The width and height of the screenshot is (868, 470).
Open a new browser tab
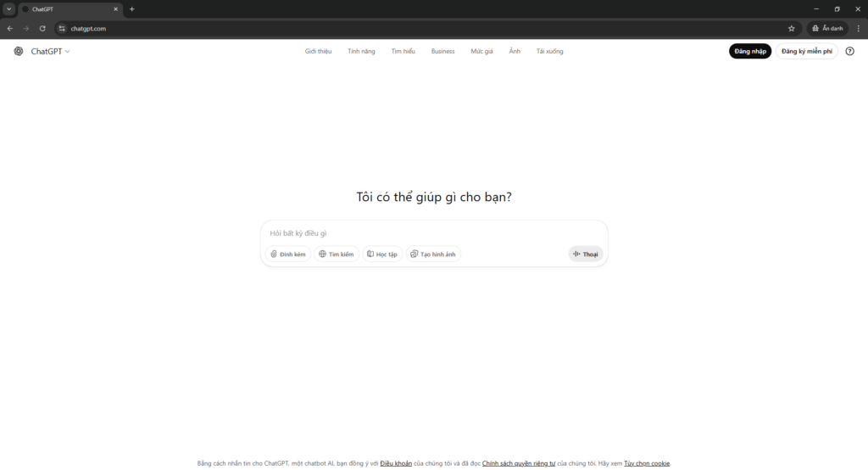tap(131, 8)
